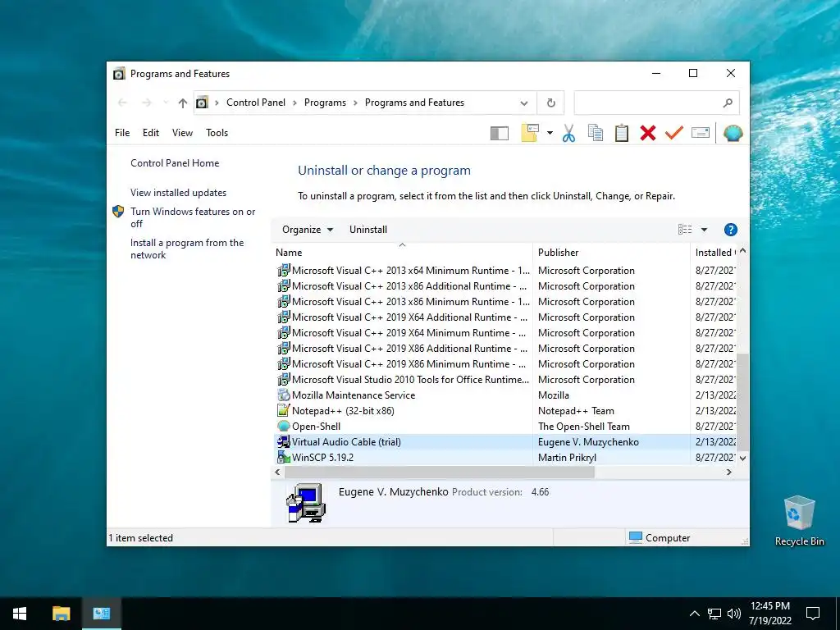Click the red X Delete icon
Image resolution: width=840 pixels, height=630 pixels.
click(648, 133)
